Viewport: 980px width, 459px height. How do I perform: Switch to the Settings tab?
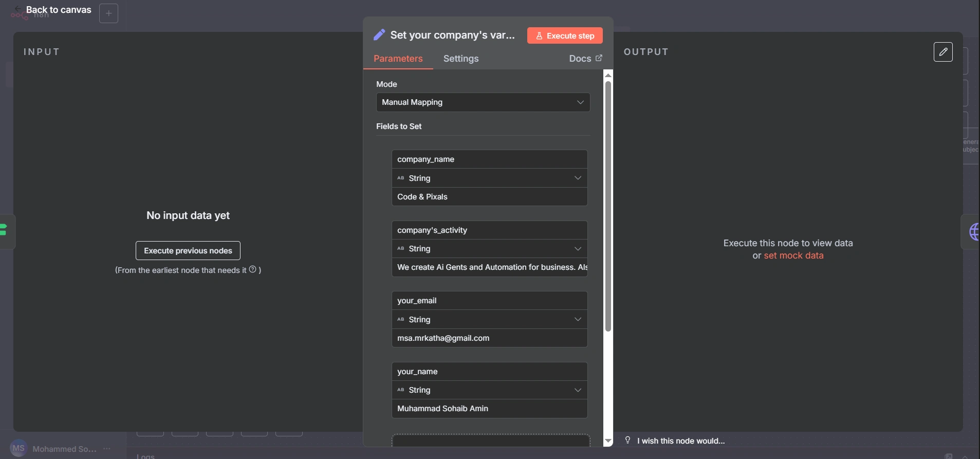coord(461,59)
